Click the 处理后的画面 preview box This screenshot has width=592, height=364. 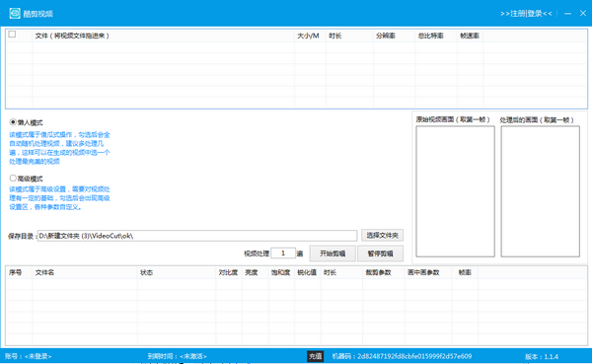tap(541, 191)
